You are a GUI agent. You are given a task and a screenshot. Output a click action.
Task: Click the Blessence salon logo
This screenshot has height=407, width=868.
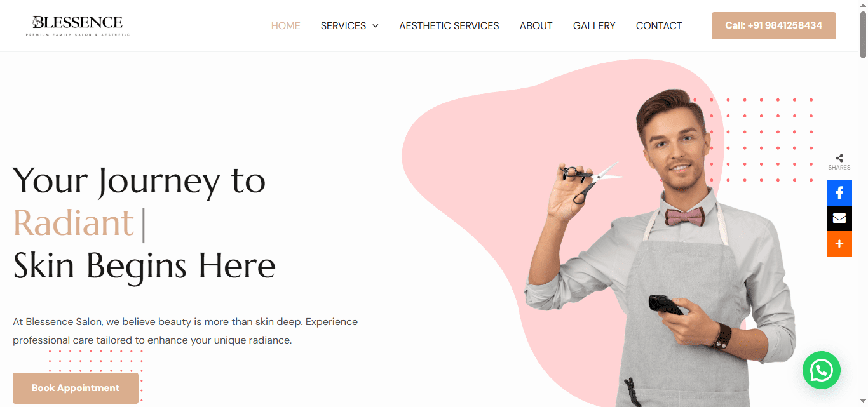point(78,25)
